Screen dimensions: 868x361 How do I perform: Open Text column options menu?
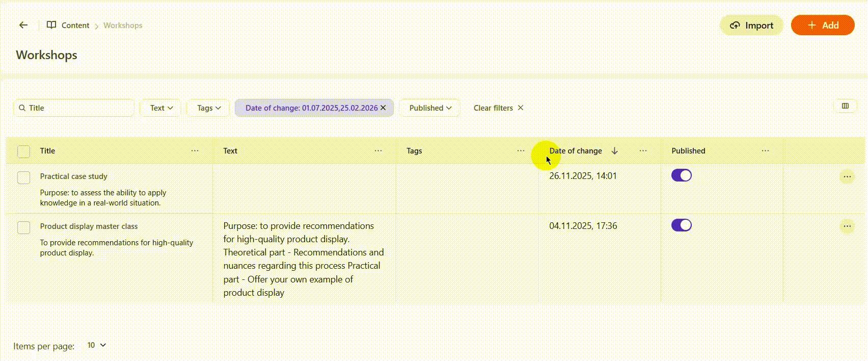click(x=378, y=151)
